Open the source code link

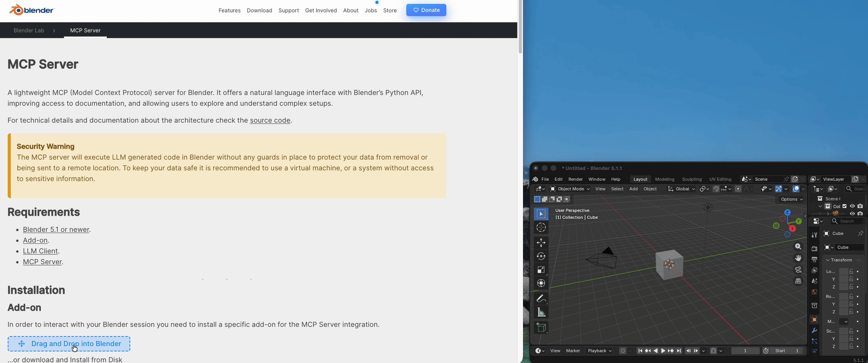pos(270,120)
